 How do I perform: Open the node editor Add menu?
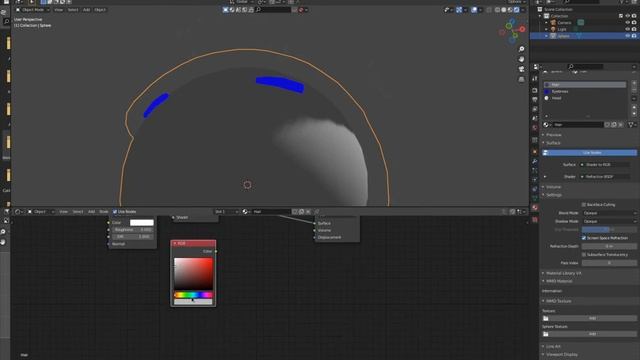click(91, 212)
